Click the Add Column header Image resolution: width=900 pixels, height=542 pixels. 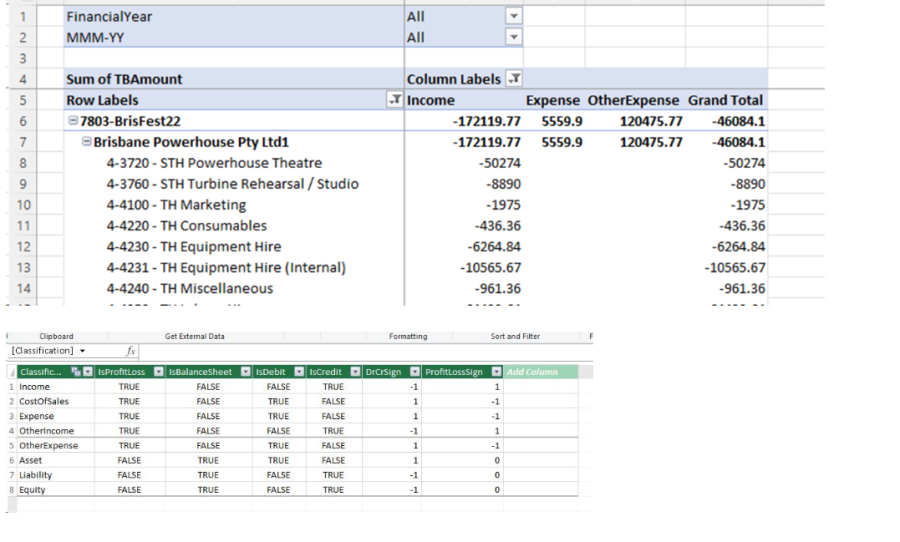pos(541,372)
